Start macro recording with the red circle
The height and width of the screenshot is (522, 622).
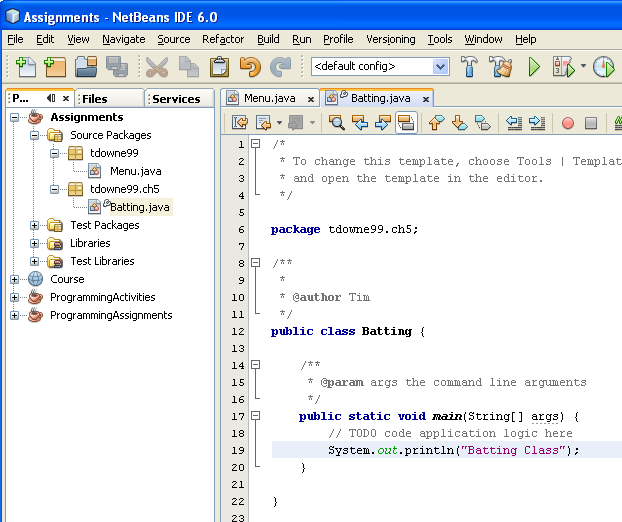point(567,123)
